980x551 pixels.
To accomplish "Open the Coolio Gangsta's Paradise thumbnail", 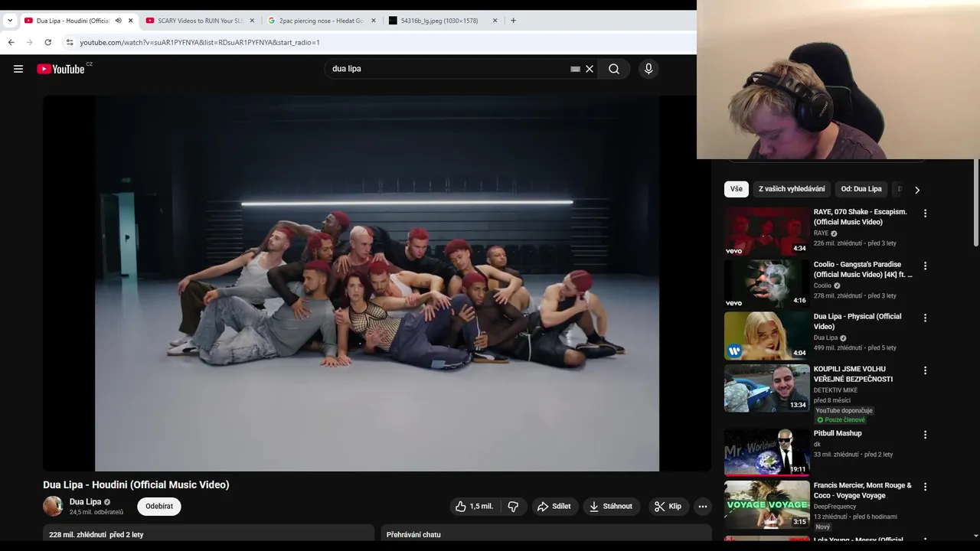I will pos(767,284).
